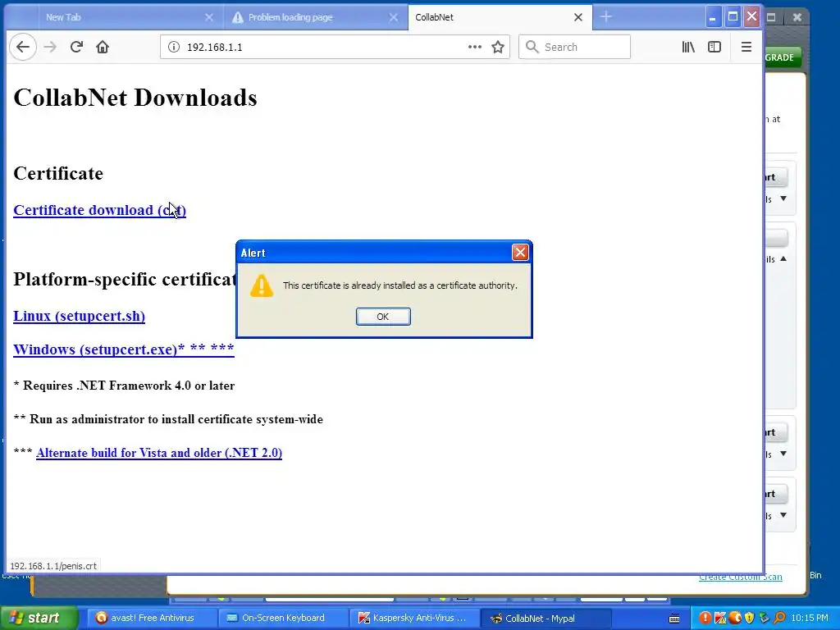The width and height of the screenshot is (840, 630).
Task: Open the Windows (setupcert.exe) link
Action: [x=124, y=349]
